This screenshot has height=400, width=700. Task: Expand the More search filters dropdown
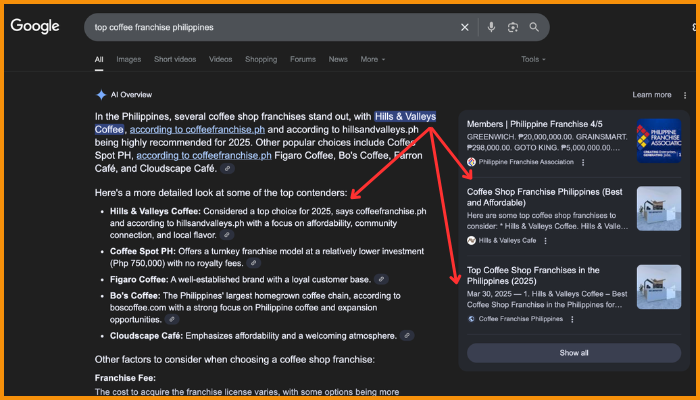point(373,59)
